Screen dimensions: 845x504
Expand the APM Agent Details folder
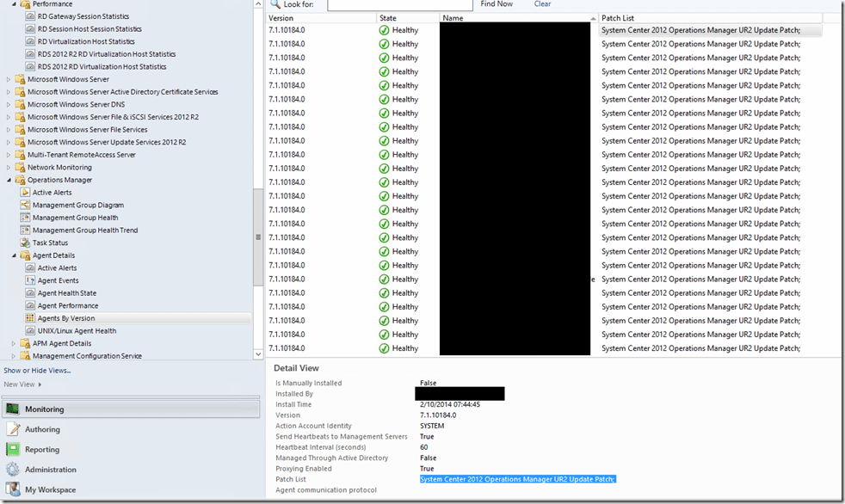click(x=15, y=343)
